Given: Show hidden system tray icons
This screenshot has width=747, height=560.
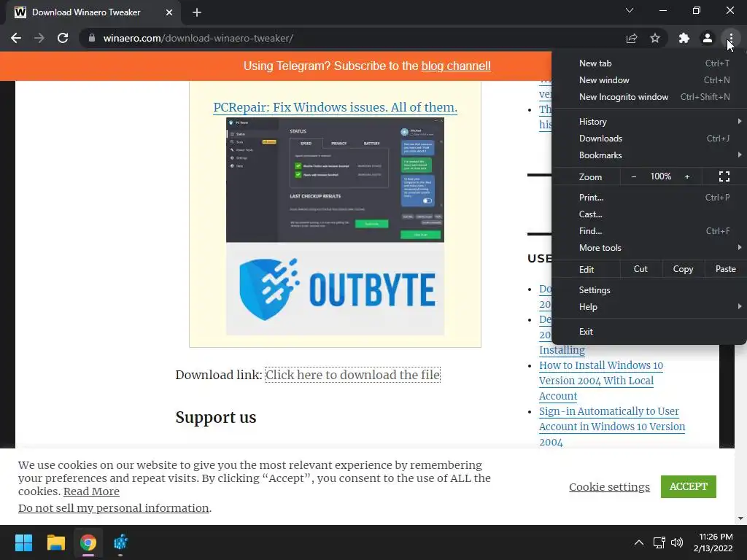Looking at the screenshot, I should point(639,542).
